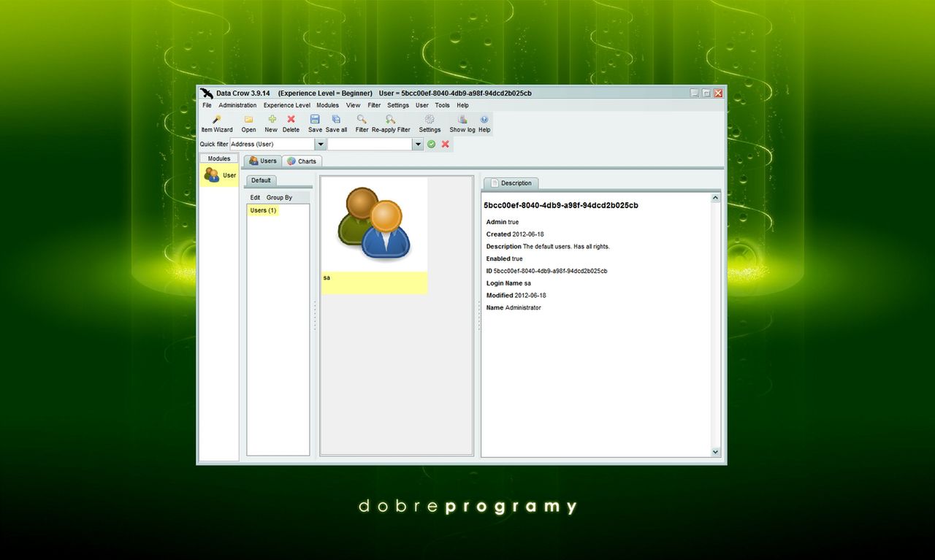Click the Name Administrator line
Image resolution: width=935 pixels, height=560 pixels.
(x=514, y=308)
